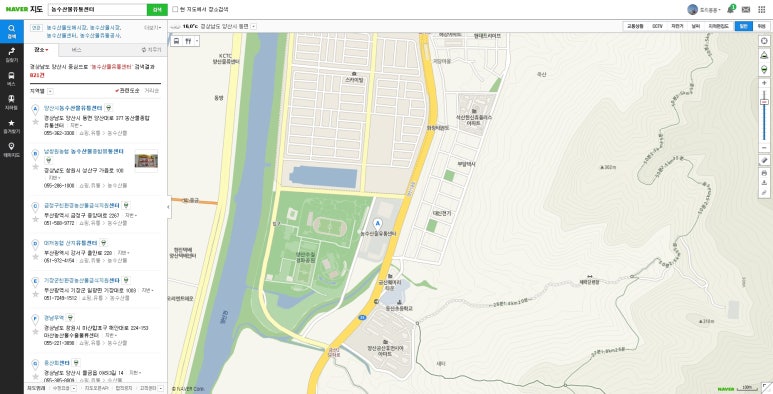Toggle favorite star for result B

[x=35, y=167]
